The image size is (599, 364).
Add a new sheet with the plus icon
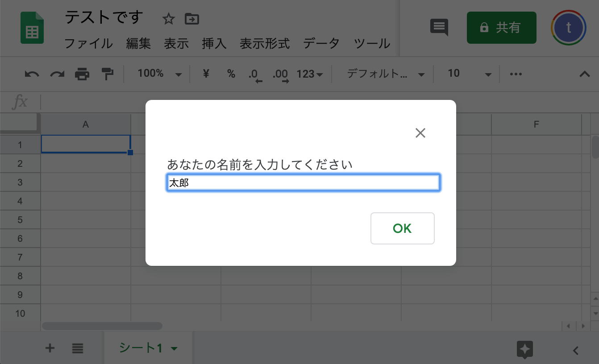[50, 348]
